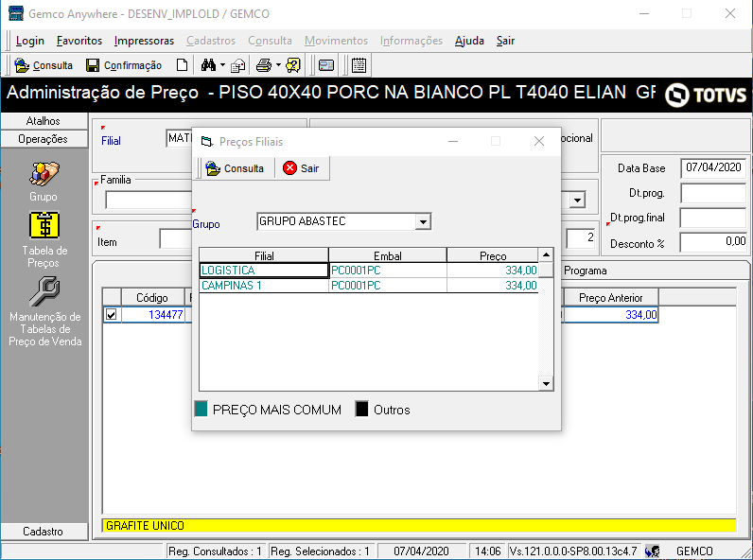Click the Embal column header
This screenshot has width=753, height=560.
pyautogui.click(x=388, y=255)
